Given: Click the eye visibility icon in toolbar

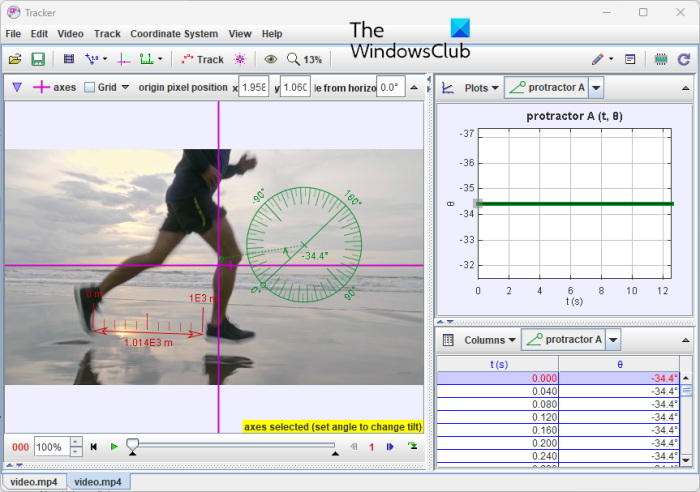Looking at the screenshot, I should point(270,60).
